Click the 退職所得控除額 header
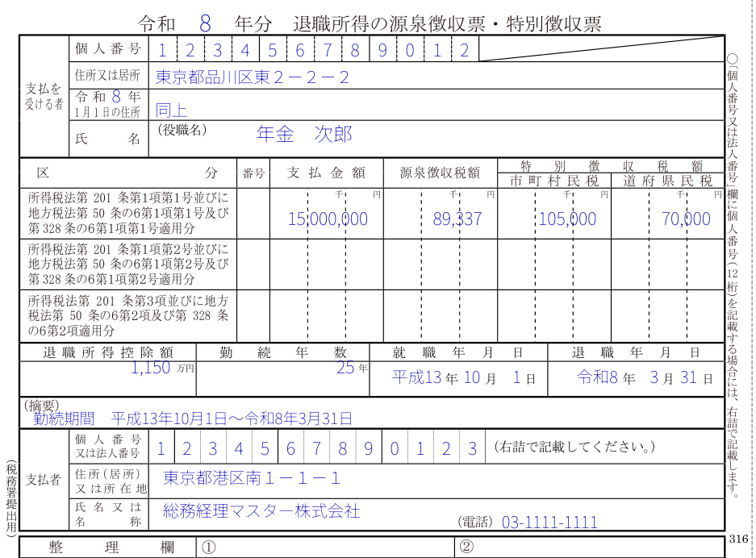756x558 pixels. 108,352
